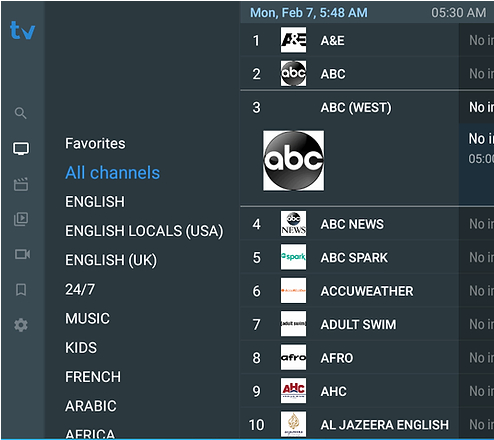The height and width of the screenshot is (440, 494).
Task: Open the bookmark icon in sidebar
Action: [x=21, y=290]
